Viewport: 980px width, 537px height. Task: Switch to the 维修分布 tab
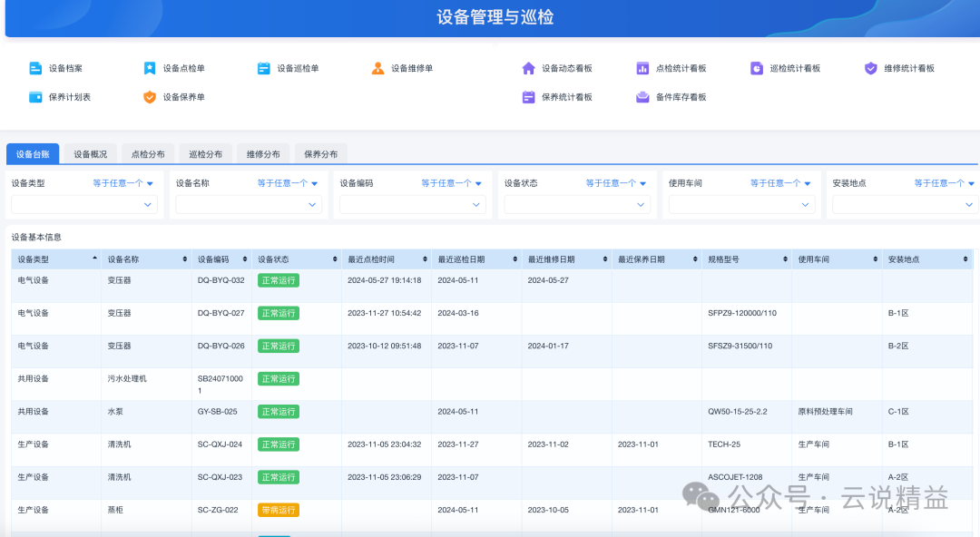[x=263, y=154]
